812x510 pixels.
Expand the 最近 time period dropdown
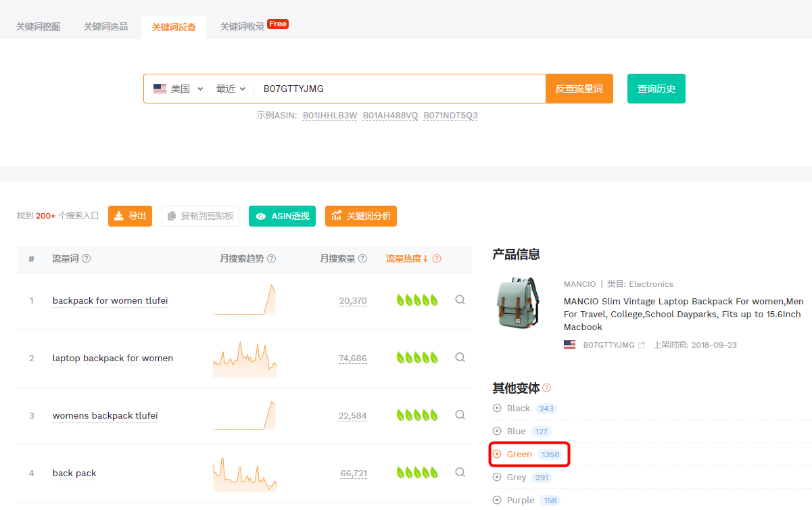231,89
